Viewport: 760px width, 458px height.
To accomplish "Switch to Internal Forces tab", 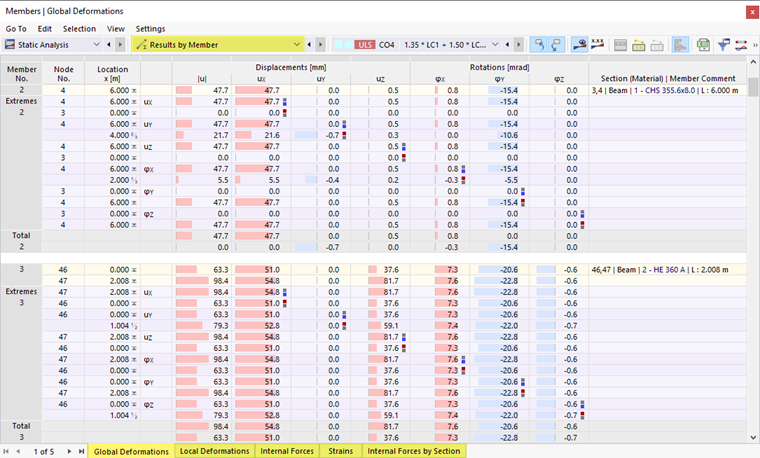I will pos(287,451).
